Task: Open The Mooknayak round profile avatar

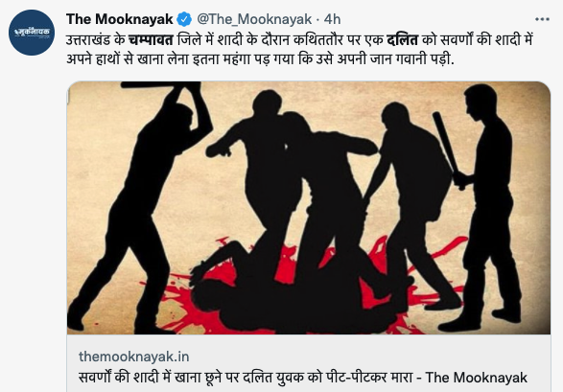Action: click(x=32, y=33)
